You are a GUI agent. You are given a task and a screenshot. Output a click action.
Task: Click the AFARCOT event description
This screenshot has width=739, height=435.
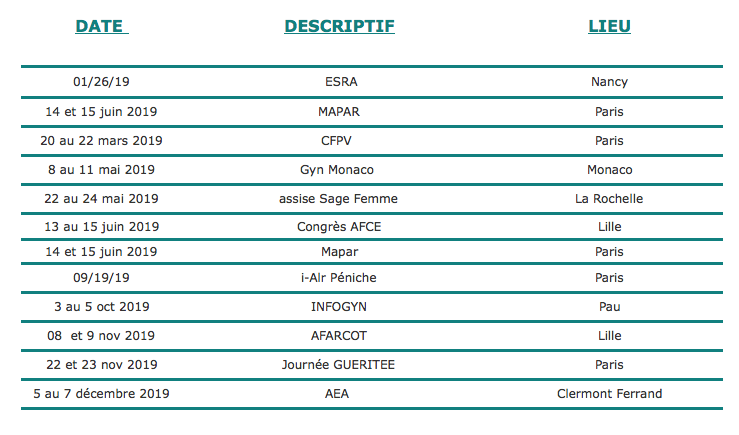pyautogui.click(x=339, y=336)
